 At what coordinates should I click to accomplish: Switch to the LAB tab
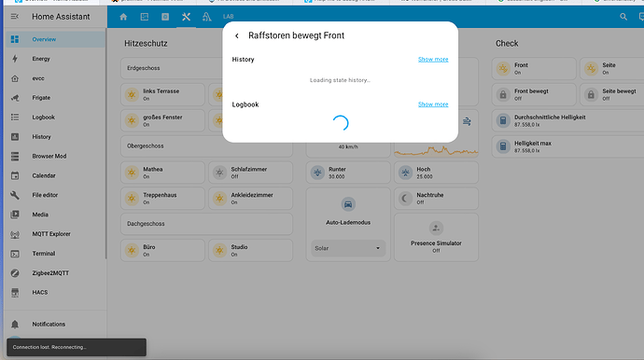[228, 17]
